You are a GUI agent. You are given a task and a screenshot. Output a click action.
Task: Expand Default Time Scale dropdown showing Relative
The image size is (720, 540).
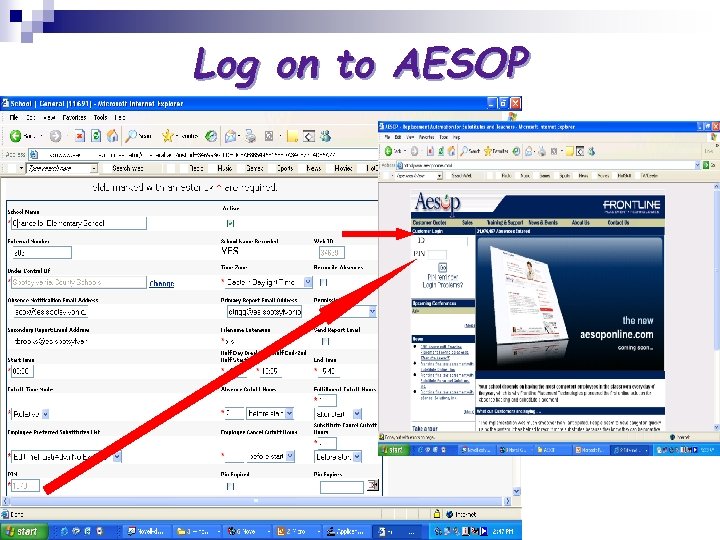(x=45, y=414)
